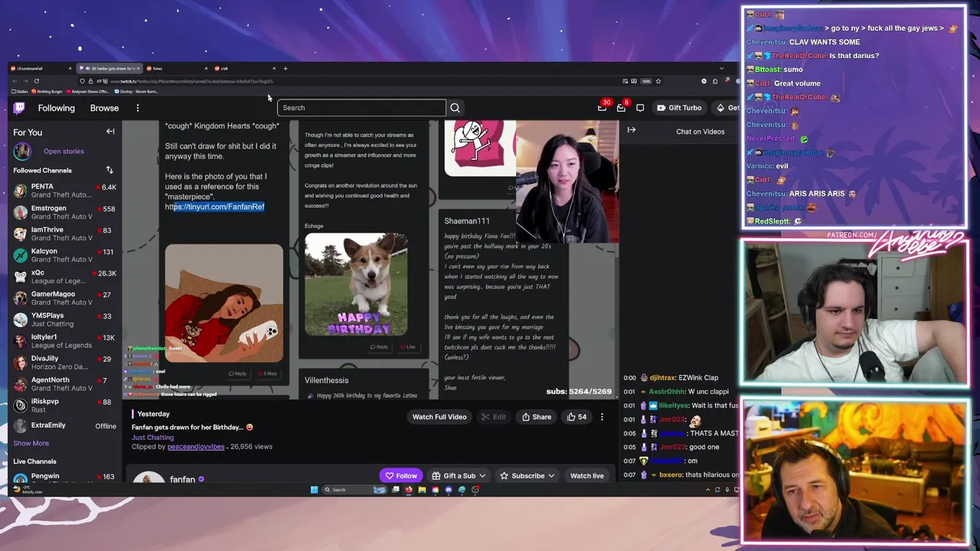Open Kalcyon channel in sidebar
The width and height of the screenshot is (980, 551).
tap(64, 255)
